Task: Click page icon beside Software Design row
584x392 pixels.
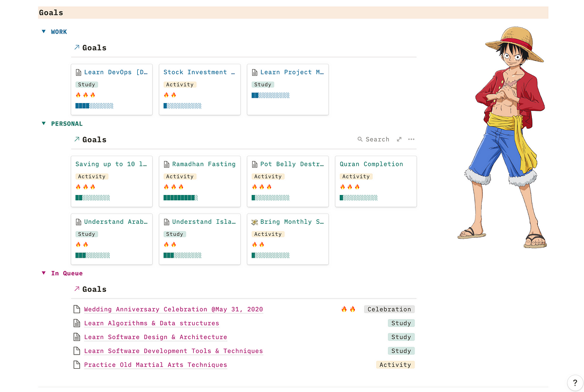Action: (76, 337)
